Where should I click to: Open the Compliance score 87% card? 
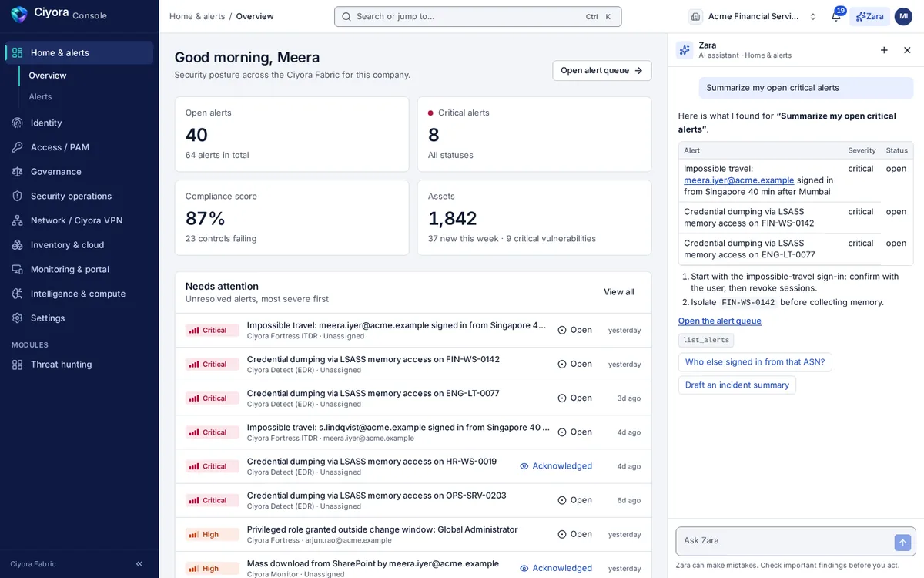point(292,217)
